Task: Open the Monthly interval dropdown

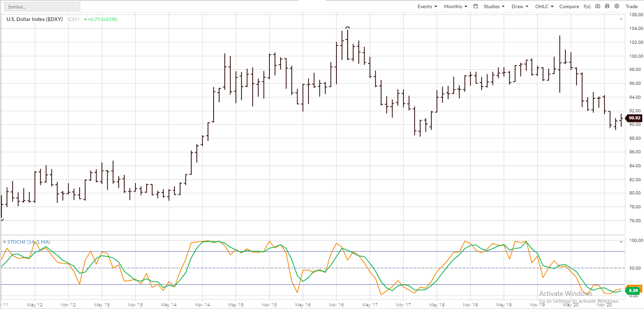Action: click(456, 6)
